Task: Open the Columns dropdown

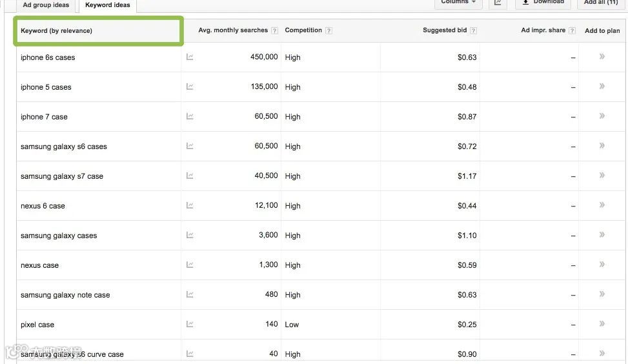Action: coord(458,3)
